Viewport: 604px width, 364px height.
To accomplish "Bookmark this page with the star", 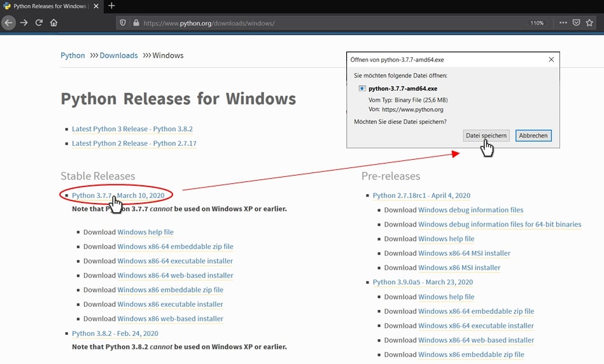I will [589, 23].
